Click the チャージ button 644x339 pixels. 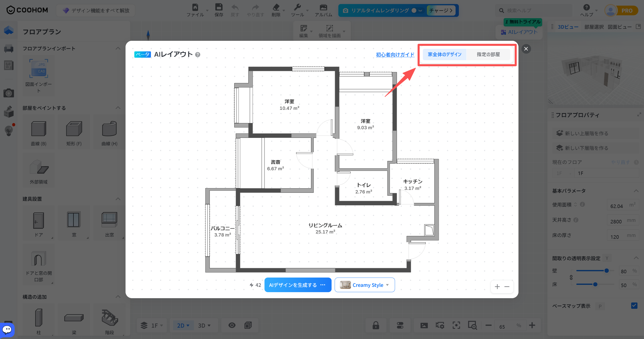[441, 11]
